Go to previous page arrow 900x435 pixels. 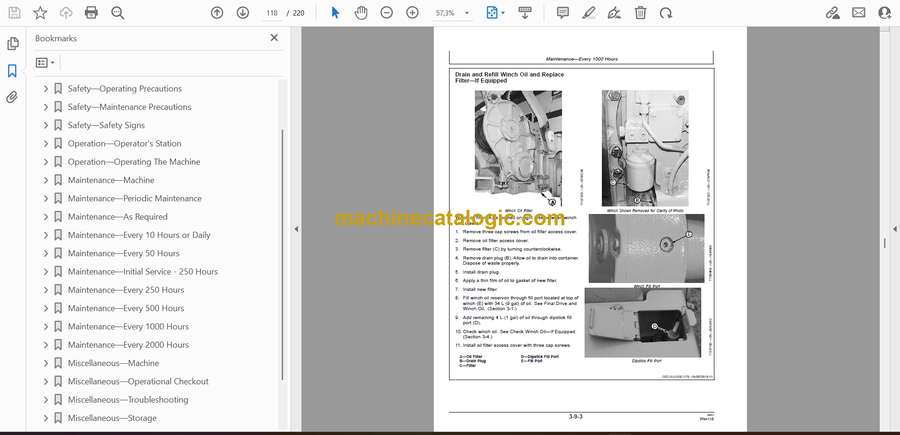pos(217,13)
